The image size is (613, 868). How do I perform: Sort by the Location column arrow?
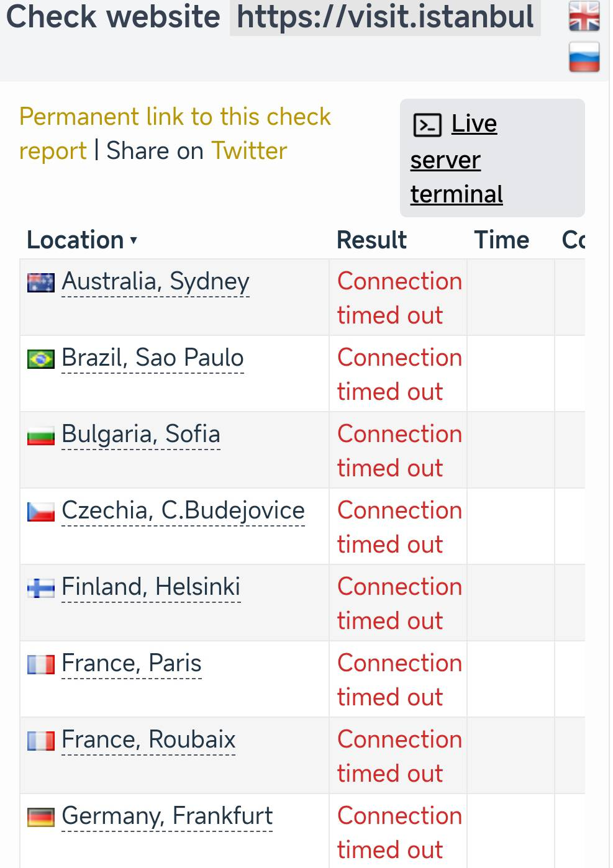coord(134,240)
